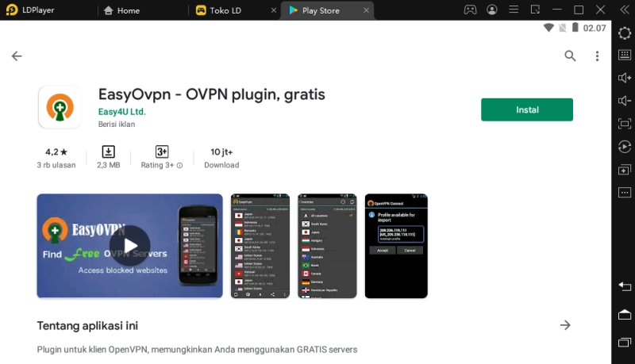Open more tools ellipsis in sidebar
This screenshot has height=364, width=635.
coord(624,192)
